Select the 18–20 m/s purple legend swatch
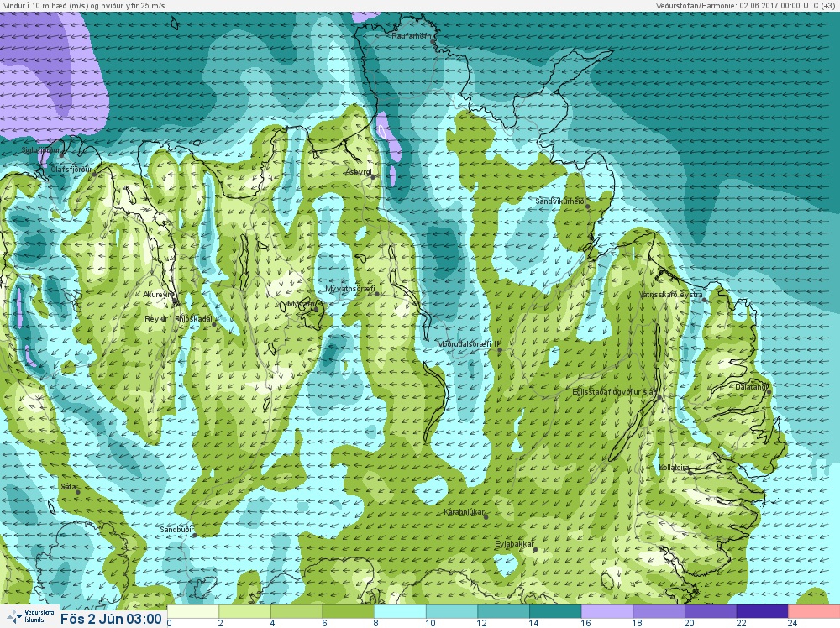The width and height of the screenshot is (840, 628). click(x=659, y=611)
